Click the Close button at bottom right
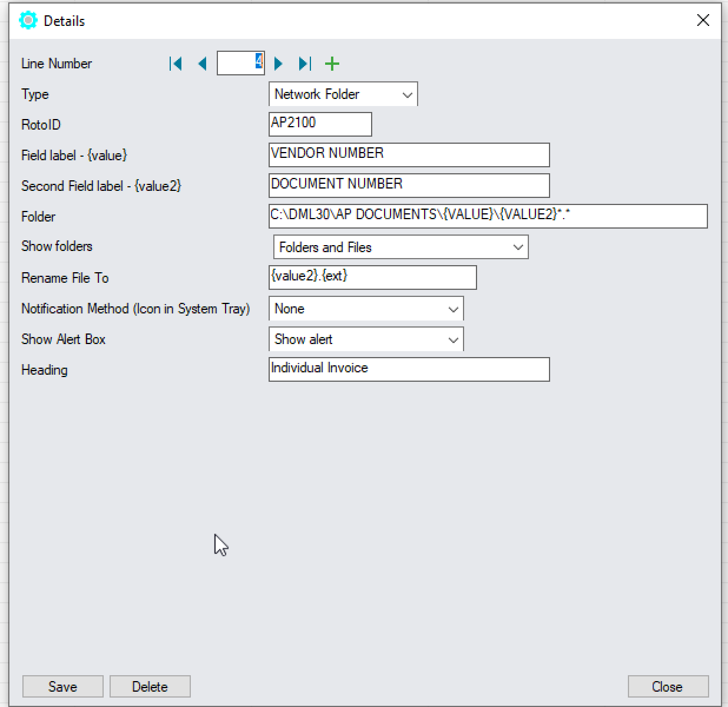The image size is (728, 707). point(667,687)
